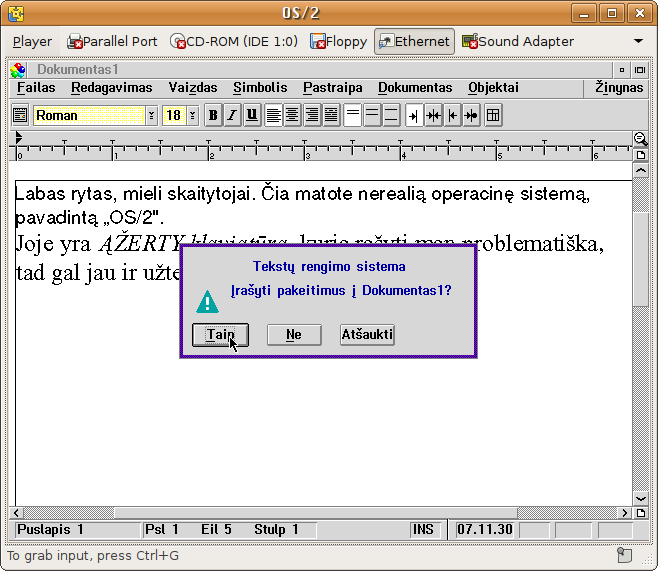Select double line spacing icon
Image resolution: width=658 pixels, height=571 pixels.
tap(391, 115)
